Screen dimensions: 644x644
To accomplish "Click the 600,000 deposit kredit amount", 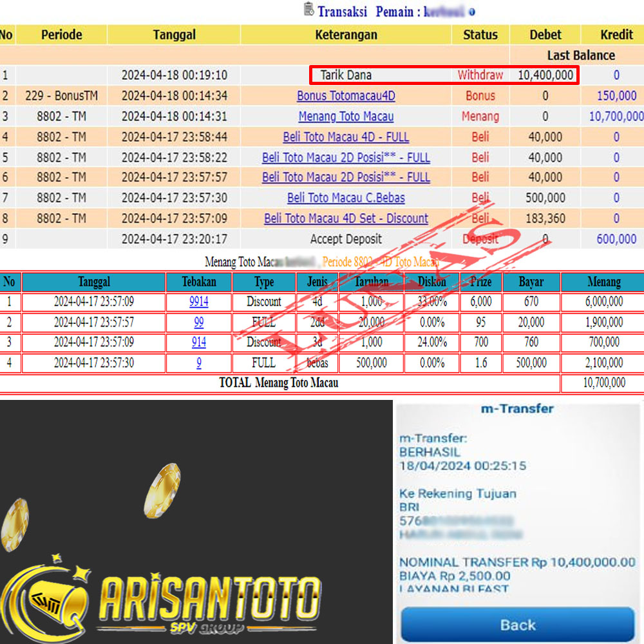I will (x=616, y=239).
